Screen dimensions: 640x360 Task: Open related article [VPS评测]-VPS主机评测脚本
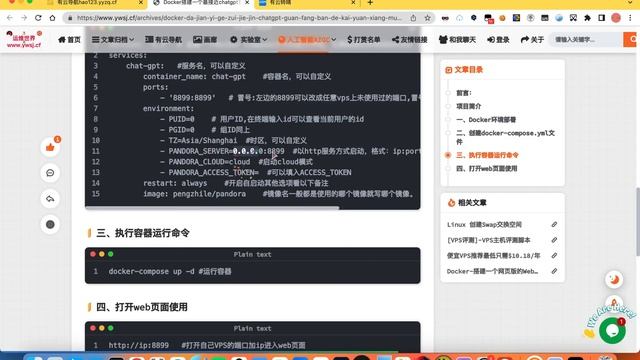(x=489, y=240)
